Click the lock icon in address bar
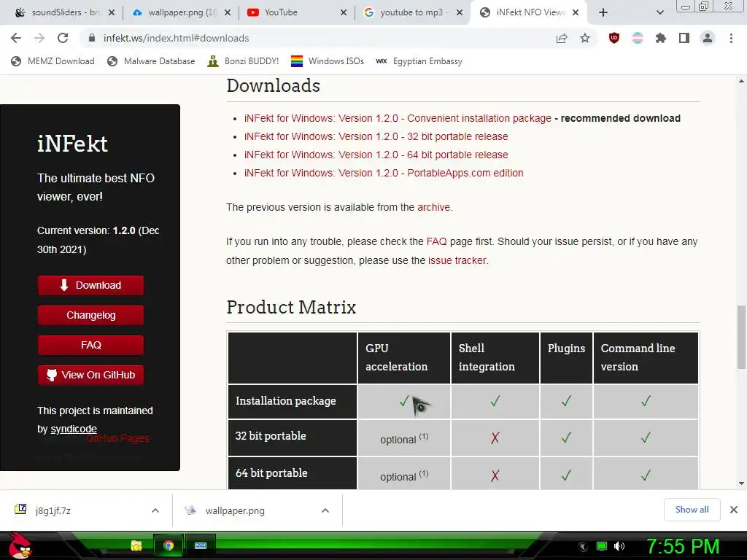The image size is (747, 560). (92, 38)
